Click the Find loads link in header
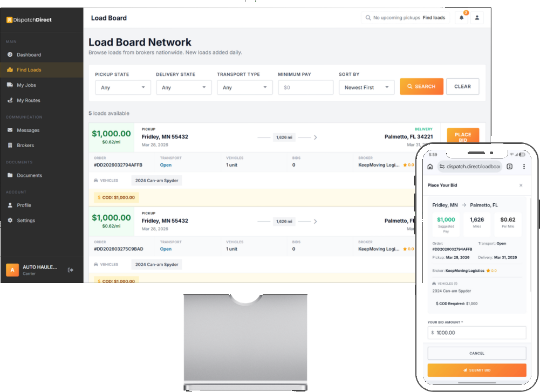 434,18
